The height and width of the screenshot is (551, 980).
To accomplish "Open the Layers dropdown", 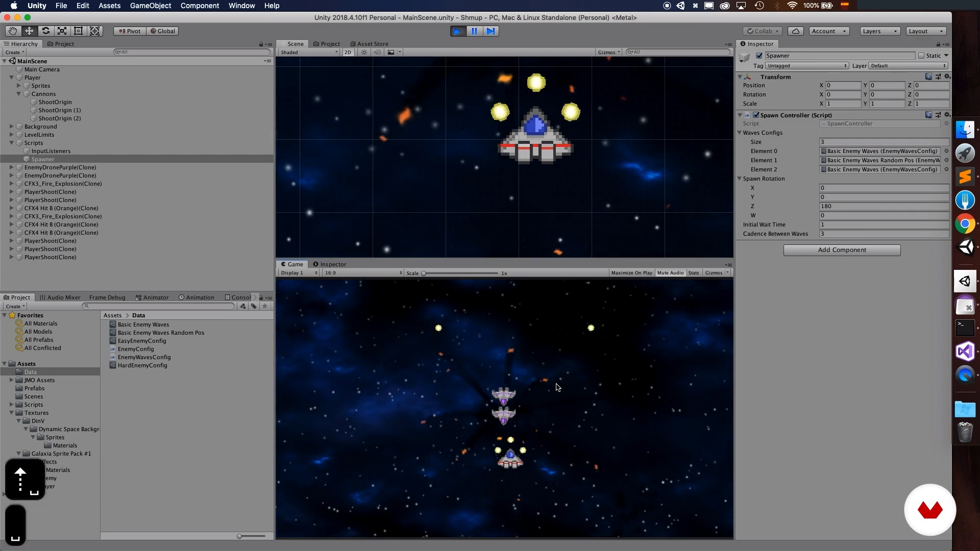I will [879, 31].
